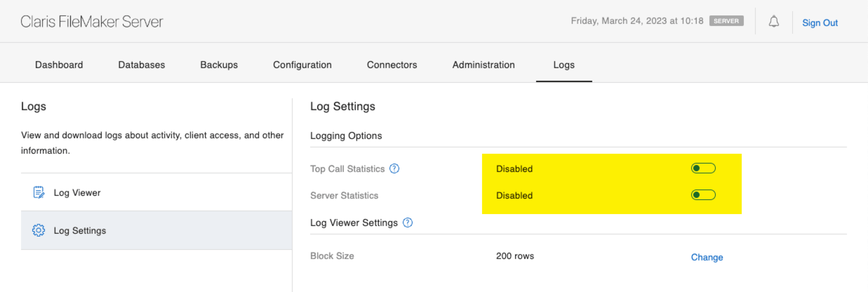868x292 pixels.
Task: Select Log Settings in sidebar
Action: click(x=157, y=230)
